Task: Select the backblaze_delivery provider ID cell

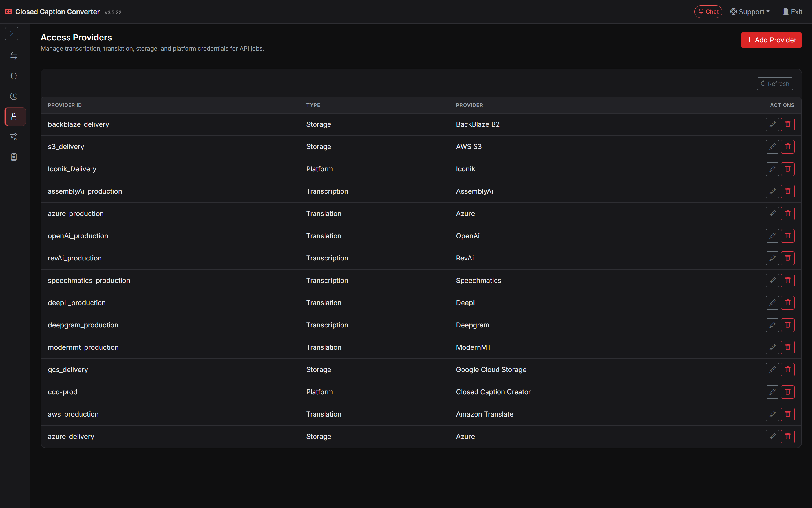Action: point(78,124)
